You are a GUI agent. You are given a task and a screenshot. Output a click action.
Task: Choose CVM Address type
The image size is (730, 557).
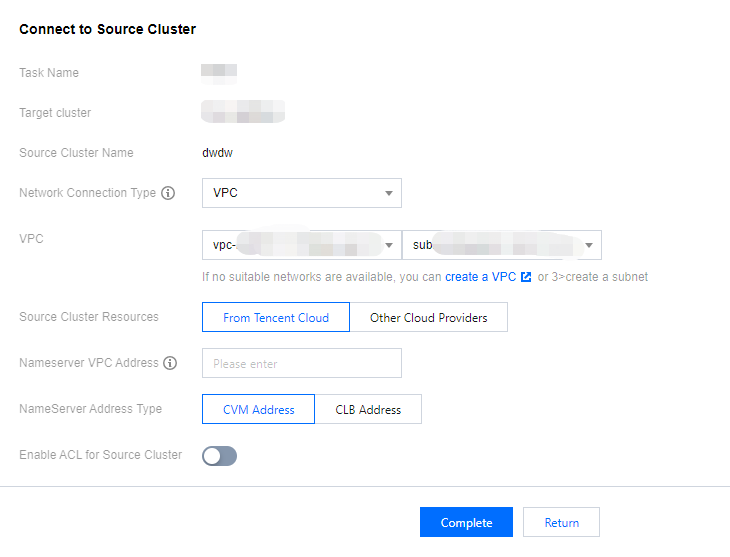258,409
